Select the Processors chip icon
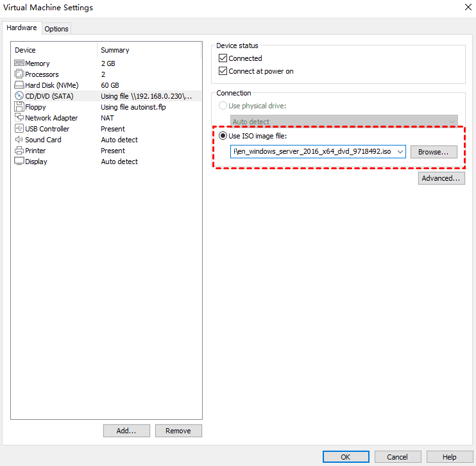The height and width of the screenshot is (466, 476). 19,74
